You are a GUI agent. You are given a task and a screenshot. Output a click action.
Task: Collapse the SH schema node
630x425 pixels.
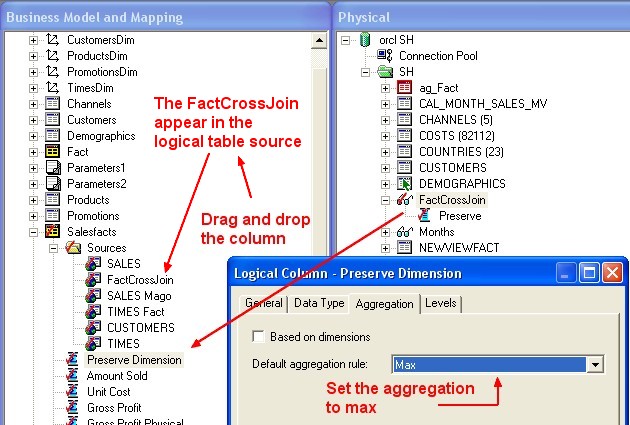365,72
